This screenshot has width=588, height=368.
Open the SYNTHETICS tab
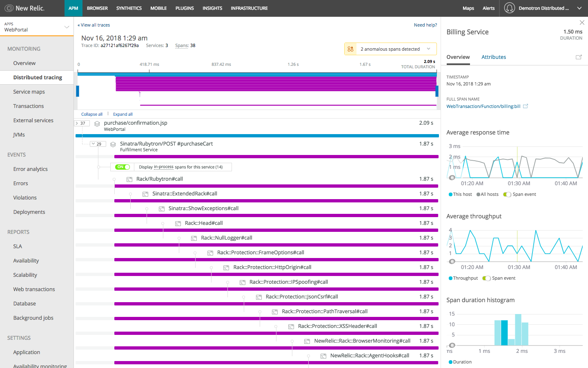point(129,8)
